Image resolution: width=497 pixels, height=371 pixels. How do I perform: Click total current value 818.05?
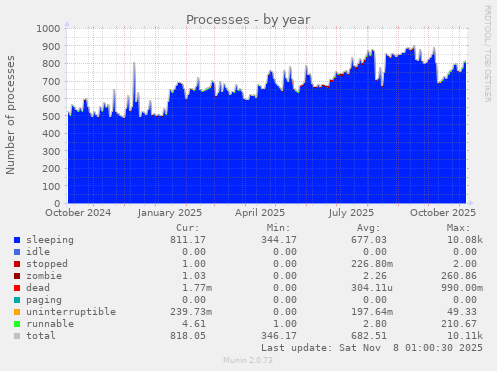pyautogui.click(x=188, y=336)
